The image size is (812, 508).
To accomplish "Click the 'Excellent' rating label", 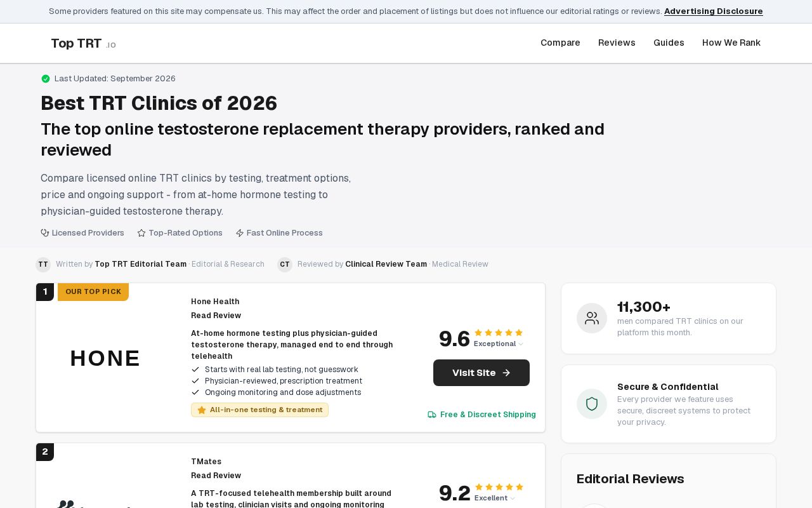I will pos(491,498).
